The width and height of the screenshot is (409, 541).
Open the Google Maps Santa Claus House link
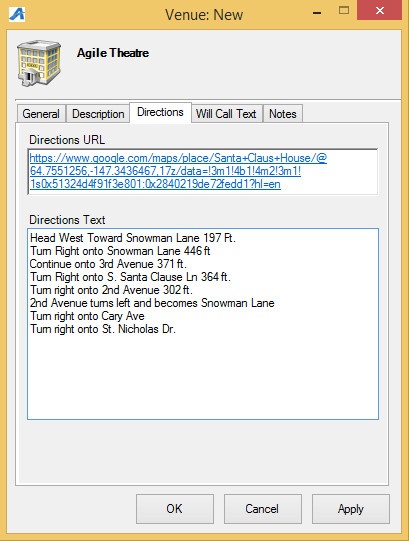coord(178,171)
